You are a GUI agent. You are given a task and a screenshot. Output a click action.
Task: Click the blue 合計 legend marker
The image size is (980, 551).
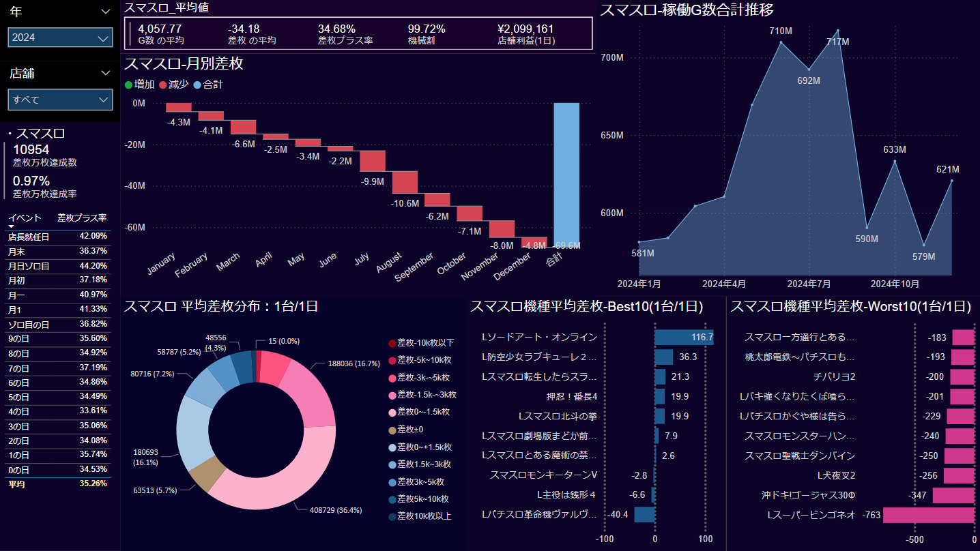[x=197, y=85]
